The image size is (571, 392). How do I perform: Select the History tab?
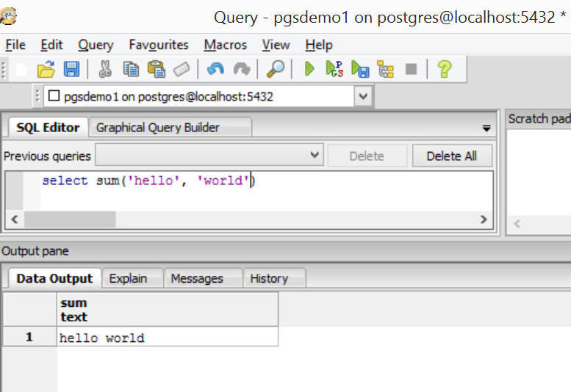pyautogui.click(x=274, y=278)
